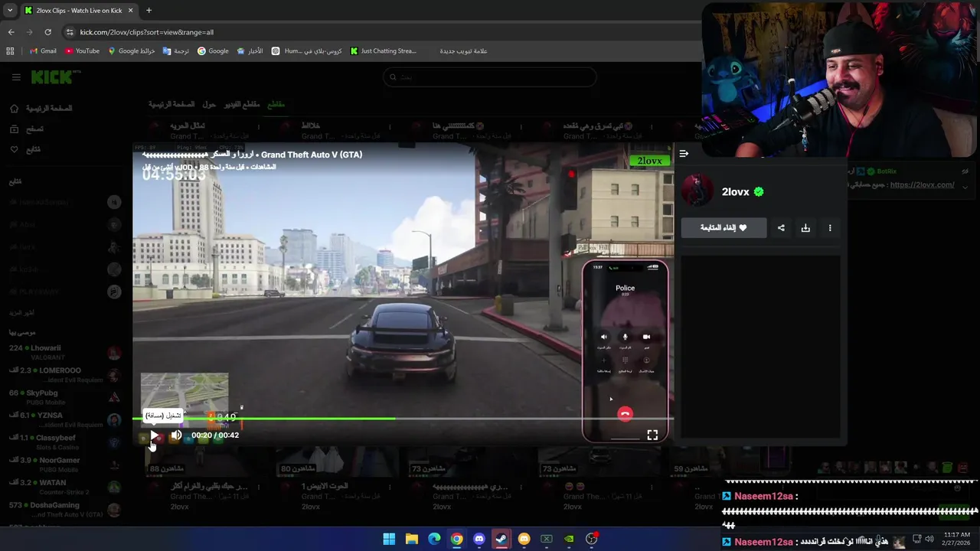This screenshot has width=980, height=551.
Task: Open SkyPubg recommended channel
Action: point(65,396)
